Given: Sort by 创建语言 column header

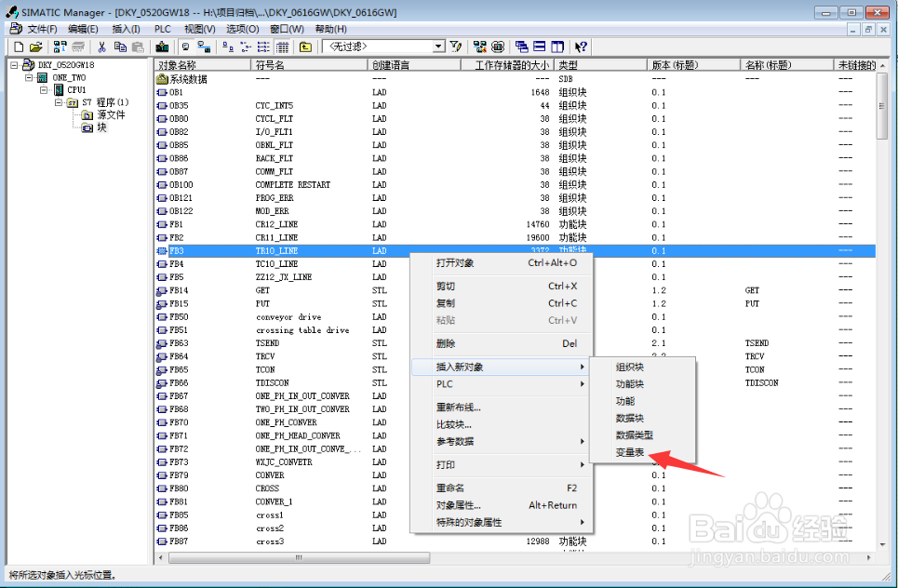Looking at the screenshot, I should [414, 65].
